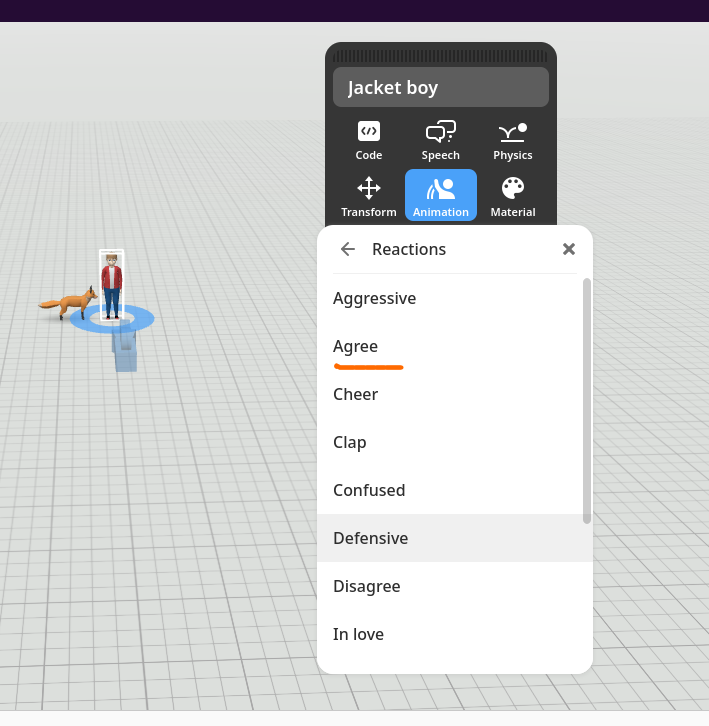Choose the In love reaction
Image resolution: width=709 pixels, height=726 pixels.
[455, 634]
